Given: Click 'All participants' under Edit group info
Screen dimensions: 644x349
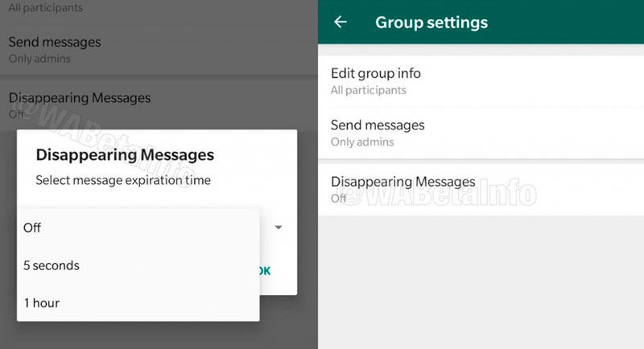Looking at the screenshot, I should [369, 90].
